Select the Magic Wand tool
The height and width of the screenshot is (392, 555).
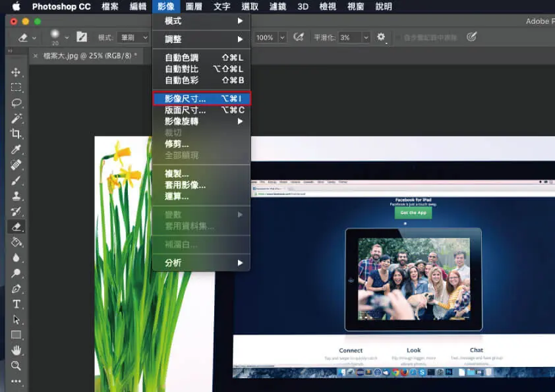coord(16,118)
